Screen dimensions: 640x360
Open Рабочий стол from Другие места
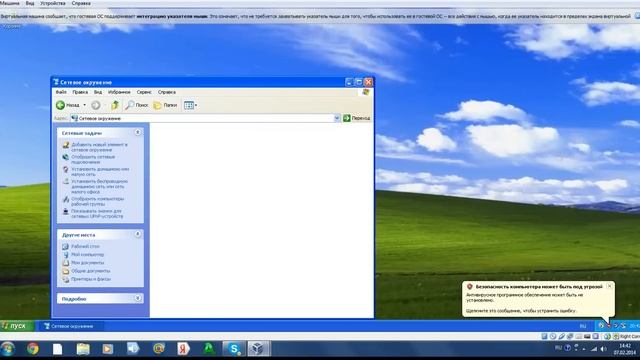coord(85,247)
